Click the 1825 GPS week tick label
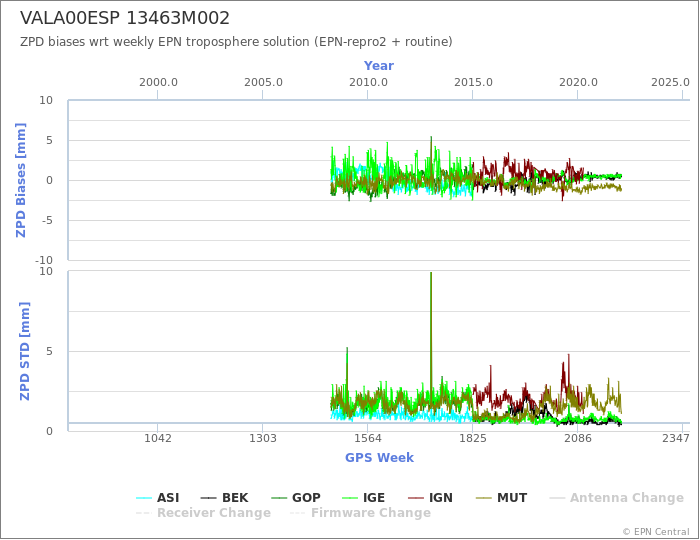 coord(473,438)
